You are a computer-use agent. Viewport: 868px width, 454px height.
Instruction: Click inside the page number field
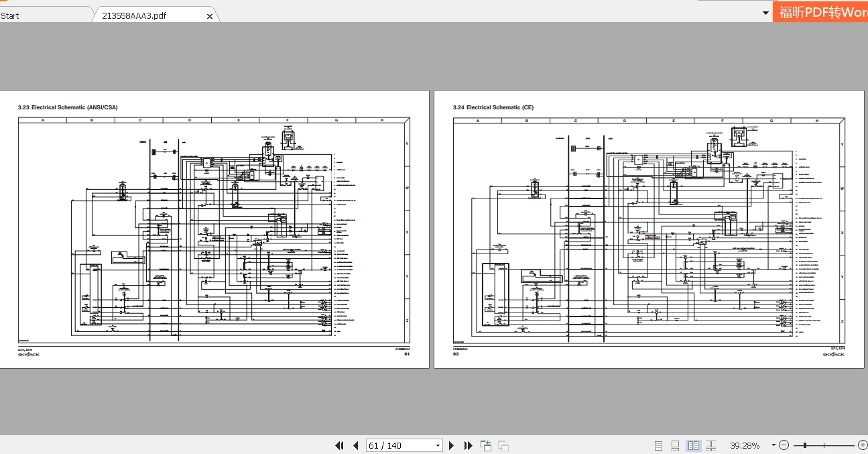tap(395, 445)
